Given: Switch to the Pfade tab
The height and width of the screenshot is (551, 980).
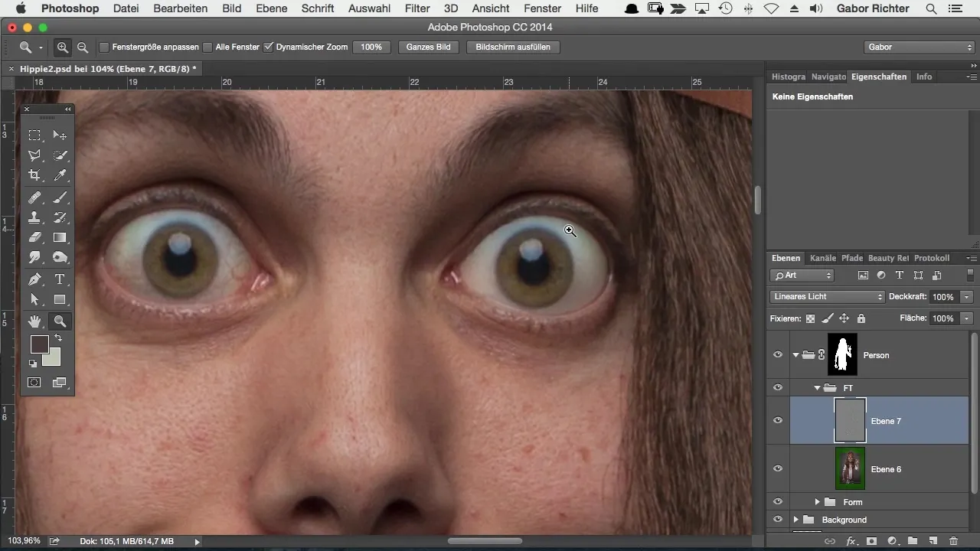Looking at the screenshot, I should click(x=852, y=259).
